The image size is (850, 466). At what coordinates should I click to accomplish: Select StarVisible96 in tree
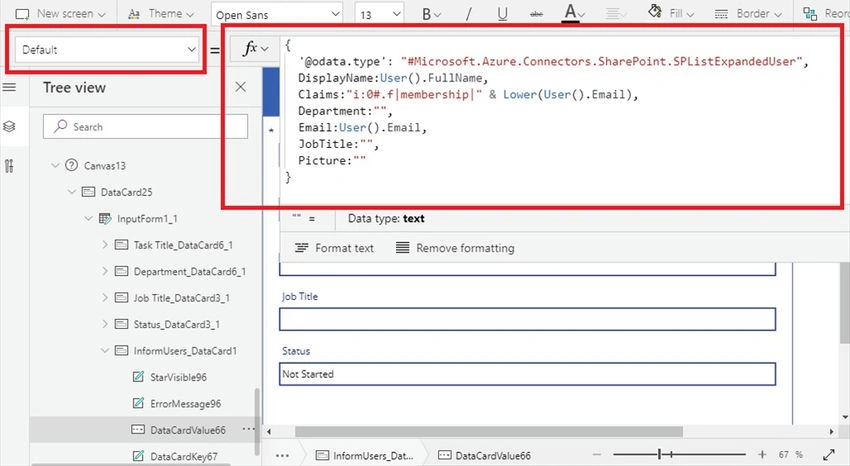click(x=178, y=377)
